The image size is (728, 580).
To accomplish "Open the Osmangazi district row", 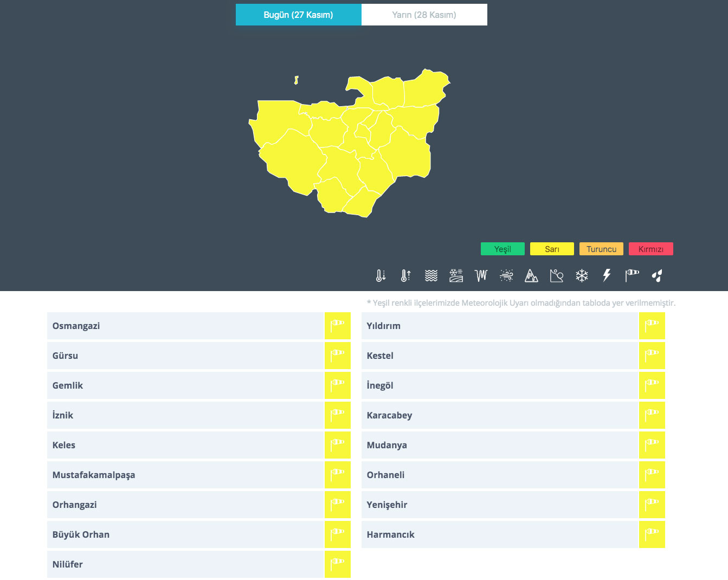I will [185, 326].
